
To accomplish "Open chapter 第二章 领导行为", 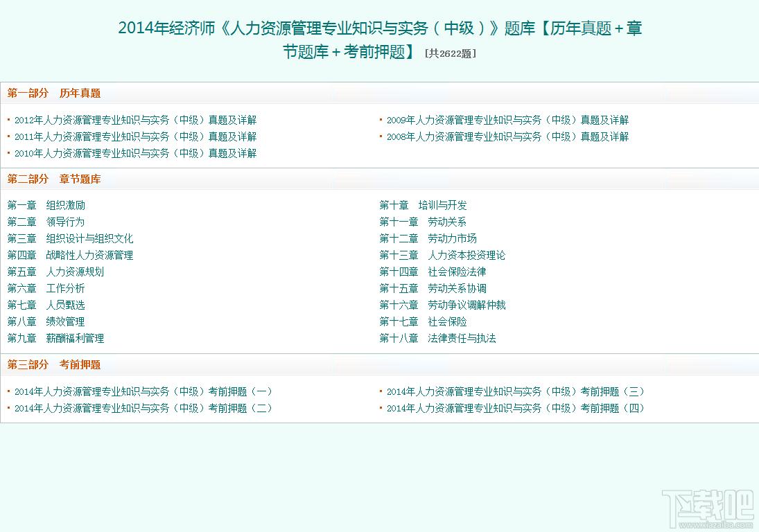I will (46, 222).
